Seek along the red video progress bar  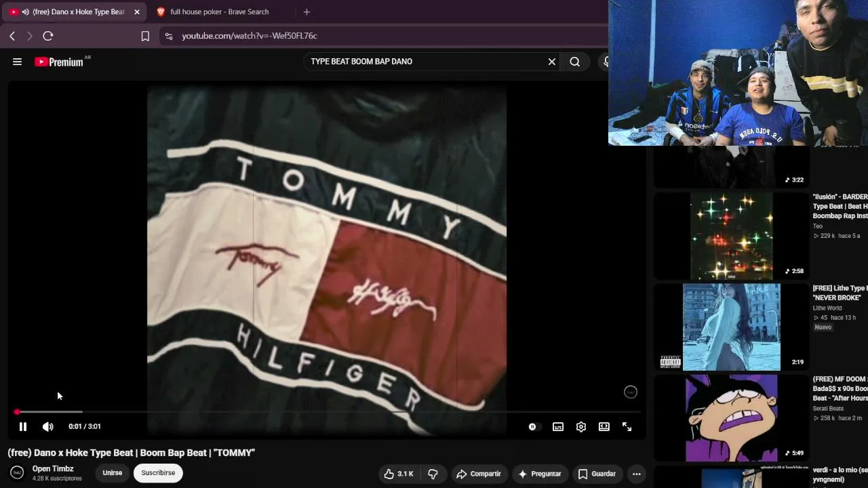(x=328, y=411)
